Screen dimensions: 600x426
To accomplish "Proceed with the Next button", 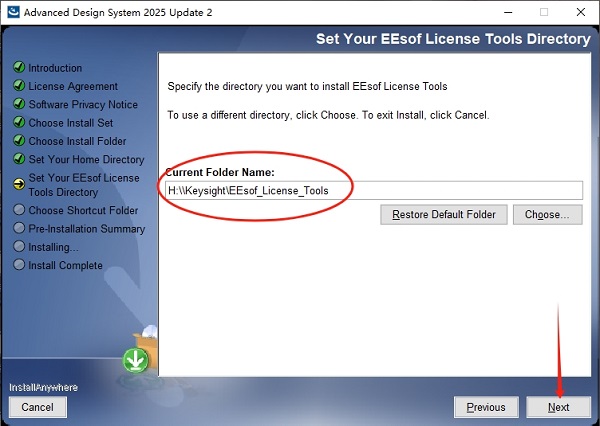I will 558,407.
